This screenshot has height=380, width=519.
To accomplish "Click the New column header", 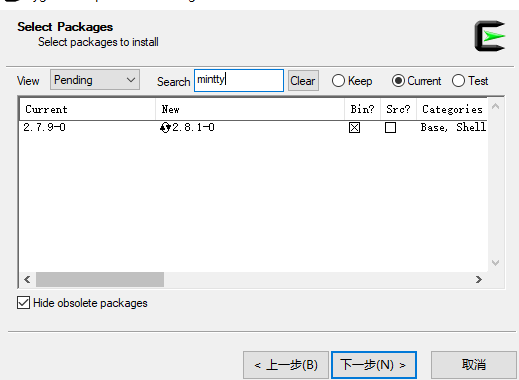I will click(250, 109).
